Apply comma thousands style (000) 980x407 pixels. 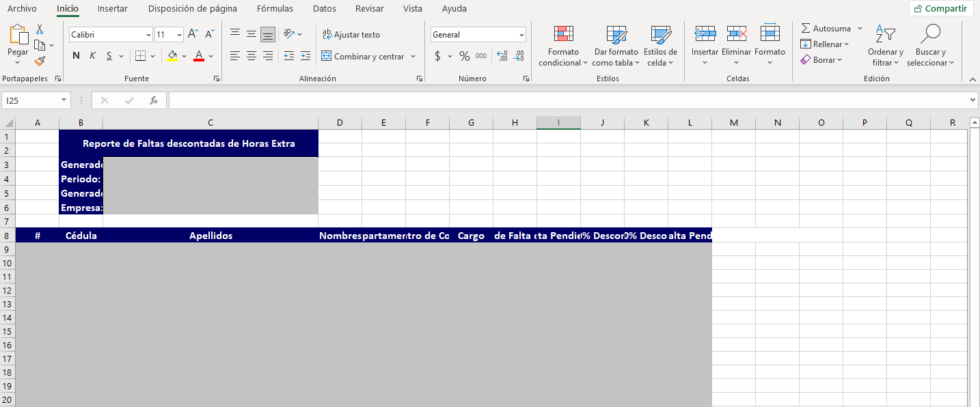481,56
